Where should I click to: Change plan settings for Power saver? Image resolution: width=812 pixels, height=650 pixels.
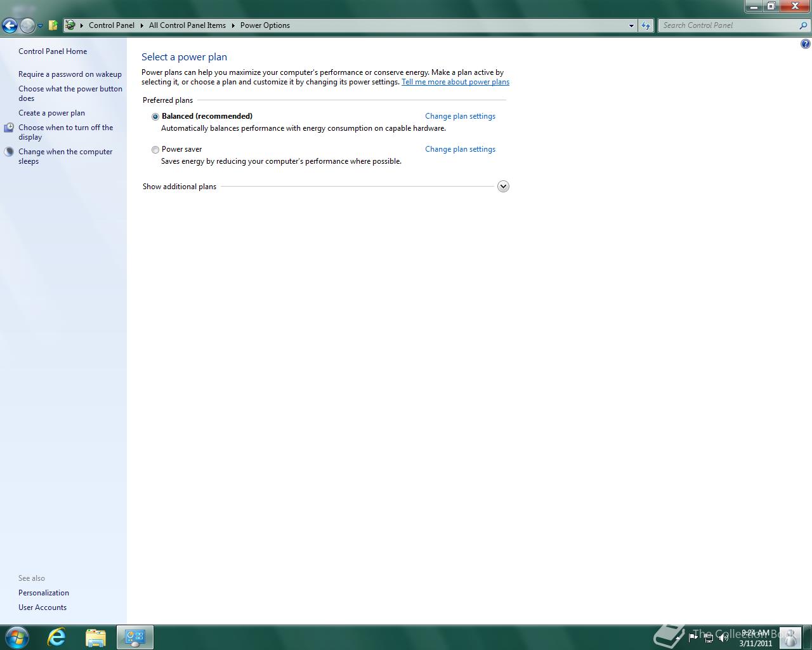tap(460, 149)
